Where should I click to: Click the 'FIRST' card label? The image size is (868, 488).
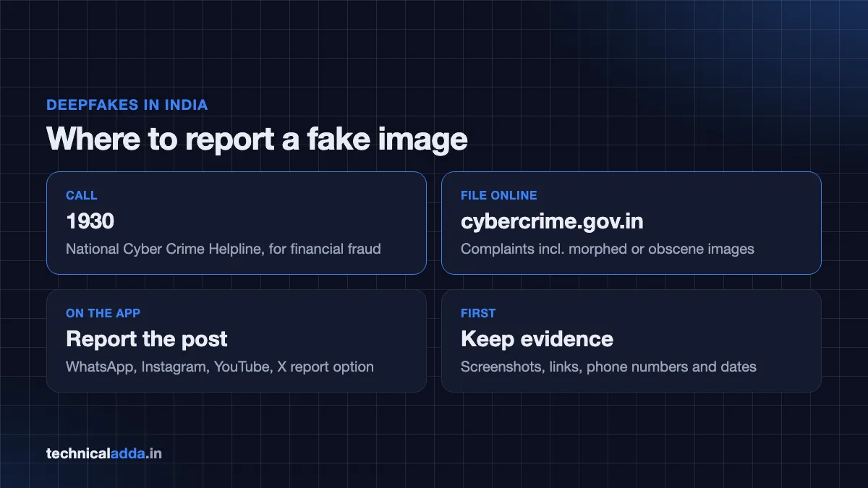[x=478, y=313]
